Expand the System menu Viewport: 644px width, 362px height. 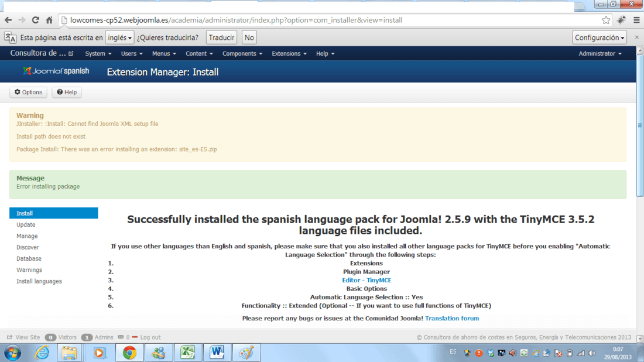98,53
